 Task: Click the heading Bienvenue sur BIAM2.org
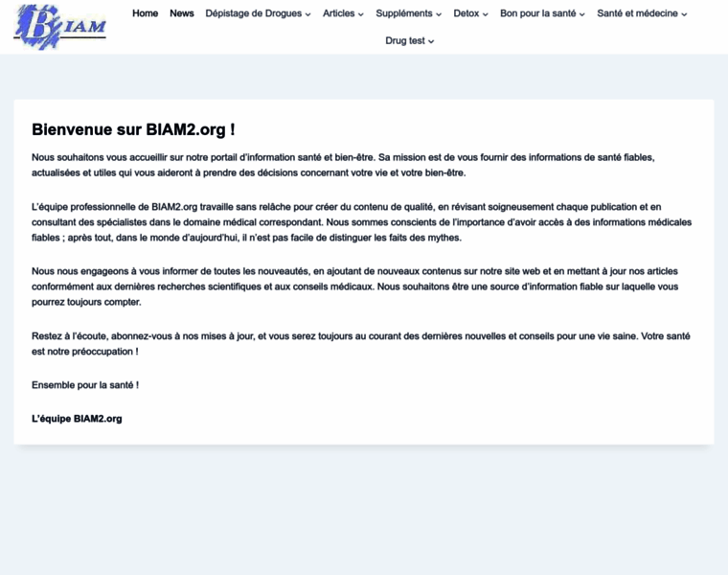click(133, 129)
